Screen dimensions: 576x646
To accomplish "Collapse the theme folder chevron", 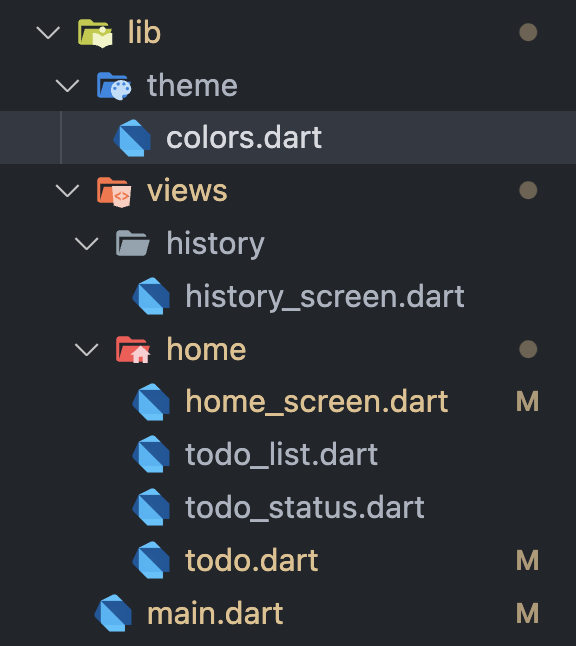I will (x=67, y=86).
